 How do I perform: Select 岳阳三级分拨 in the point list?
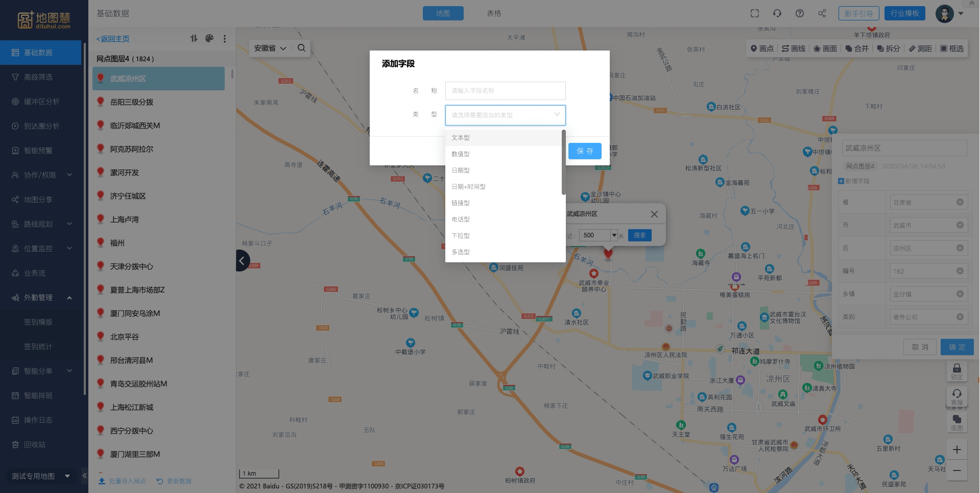click(x=158, y=102)
